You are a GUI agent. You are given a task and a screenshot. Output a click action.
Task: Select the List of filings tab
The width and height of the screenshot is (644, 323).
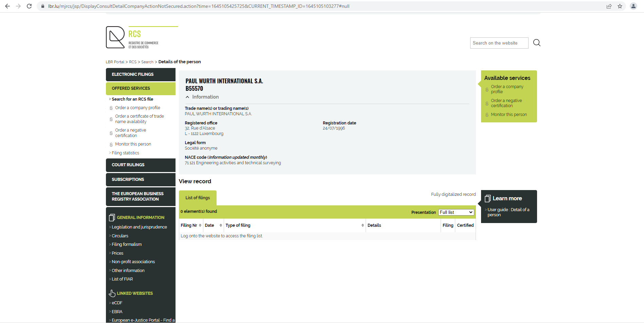pos(198,198)
